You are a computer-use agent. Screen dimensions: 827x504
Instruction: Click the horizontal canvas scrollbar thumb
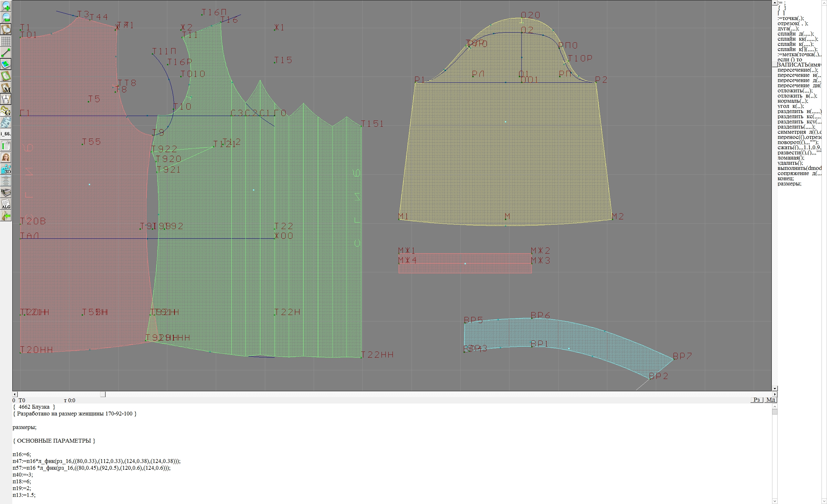(x=103, y=394)
